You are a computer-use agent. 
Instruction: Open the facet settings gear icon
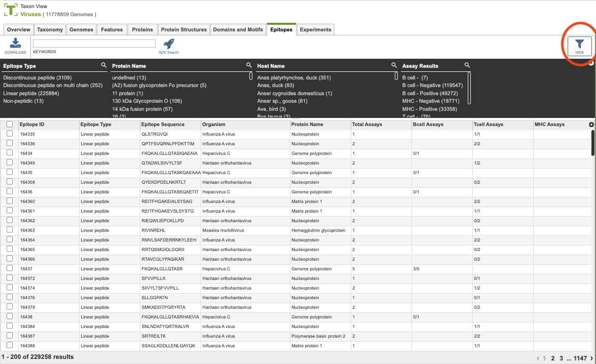click(x=591, y=63)
